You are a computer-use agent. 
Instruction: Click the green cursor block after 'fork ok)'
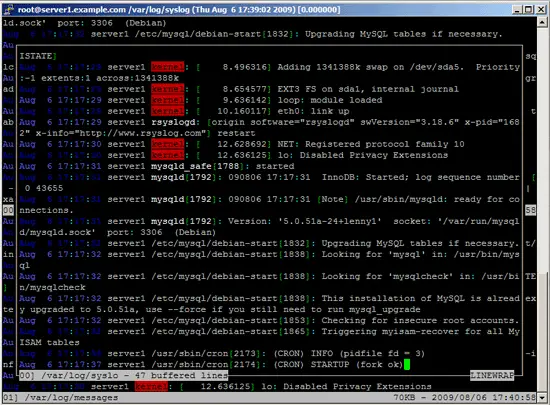(407, 365)
